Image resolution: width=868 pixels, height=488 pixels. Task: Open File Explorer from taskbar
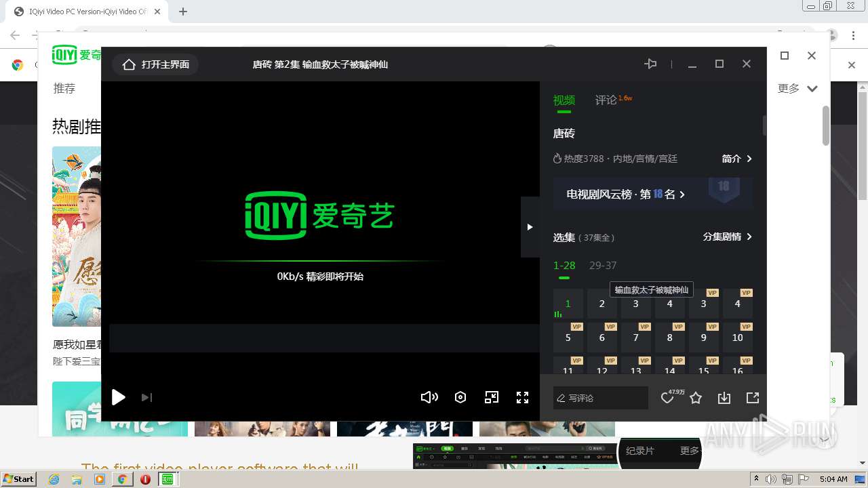pyautogui.click(x=77, y=479)
